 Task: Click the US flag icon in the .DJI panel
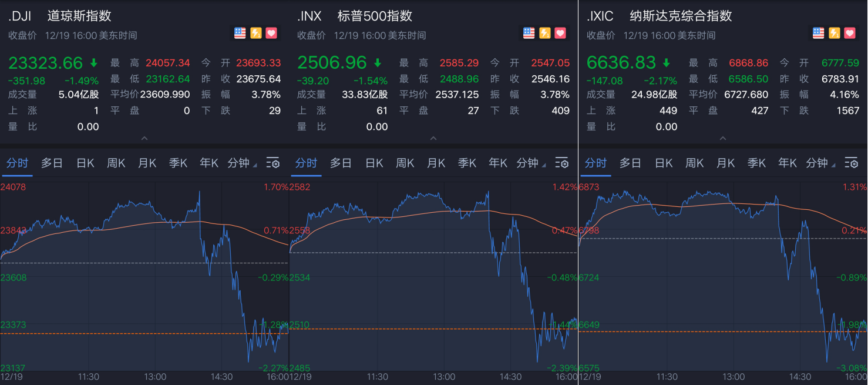coord(240,33)
